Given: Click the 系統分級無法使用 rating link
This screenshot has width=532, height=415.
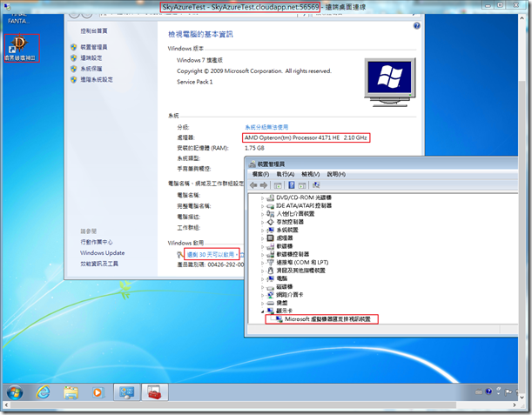Looking at the screenshot, I should tap(266, 127).
